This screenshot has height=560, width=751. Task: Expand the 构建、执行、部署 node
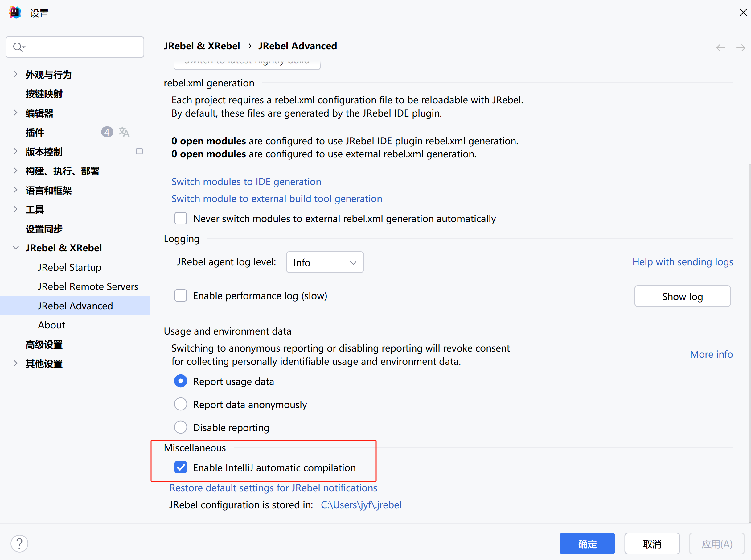[15, 171]
